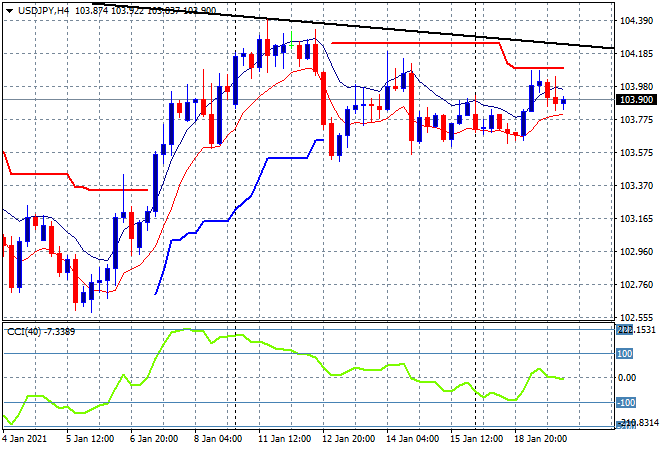Viewport: 660px width, 450px height.
Task: Click the 104.390 price scale value
Action: click(637, 21)
